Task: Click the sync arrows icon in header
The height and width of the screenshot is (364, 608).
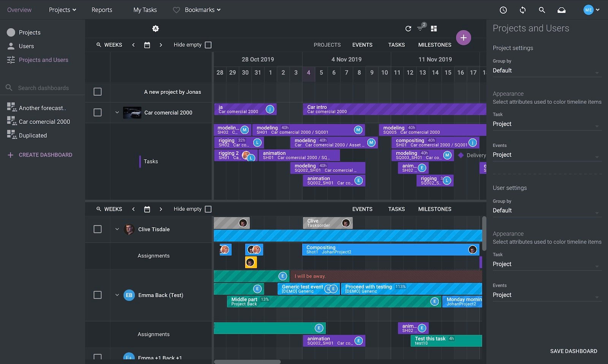Action: [522, 10]
